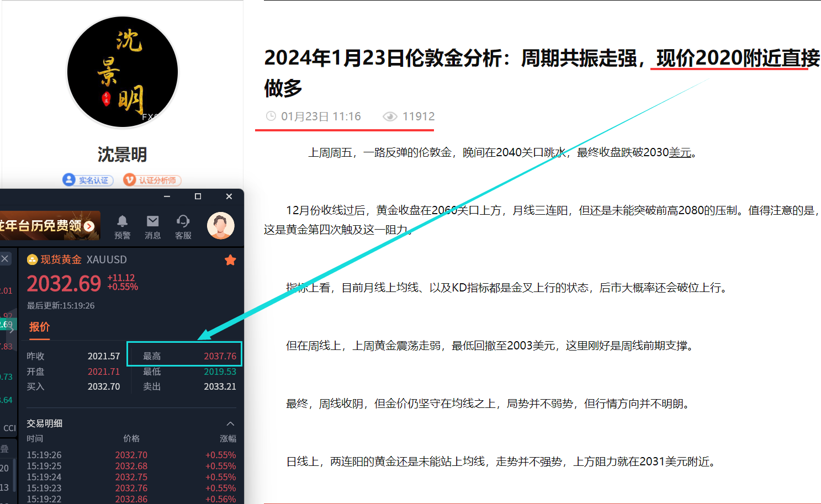Toggle the orange favorite star for XAUUSD
Image resolution: width=821 pixels, height=504 pixels.
tap(230, 260)
